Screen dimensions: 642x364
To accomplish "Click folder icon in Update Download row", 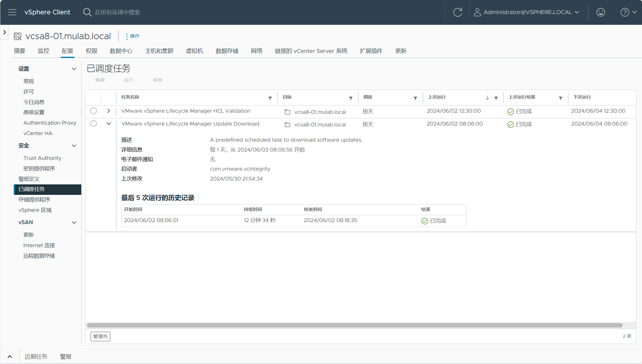I will (288, 125).
